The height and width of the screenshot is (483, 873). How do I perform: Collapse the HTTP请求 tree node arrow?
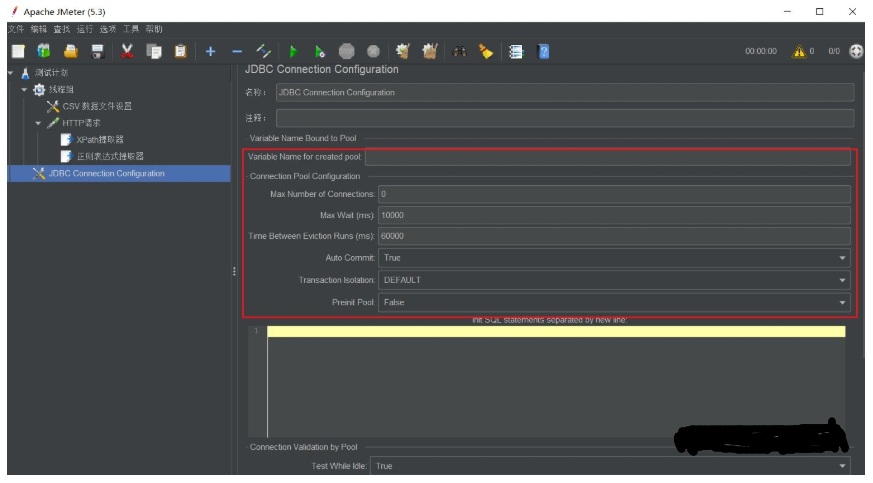[x=38, y=123]
